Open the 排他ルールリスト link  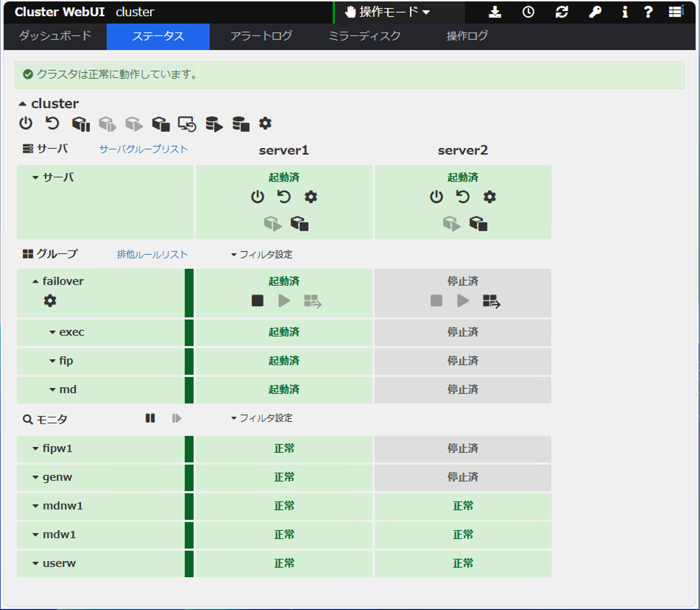(152, 255)
